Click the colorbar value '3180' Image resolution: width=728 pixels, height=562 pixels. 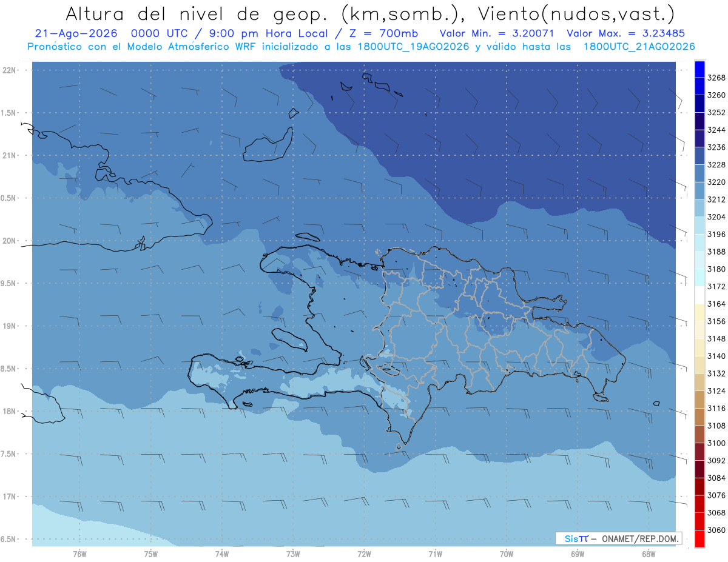[x=716, y=269]
